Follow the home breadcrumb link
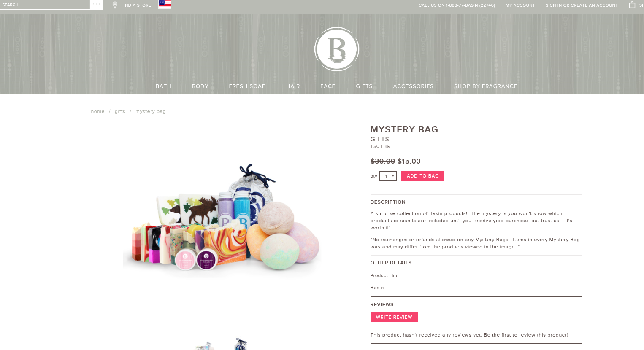Image resolution: width=644 pixels, height=350 pixels. 97,111
